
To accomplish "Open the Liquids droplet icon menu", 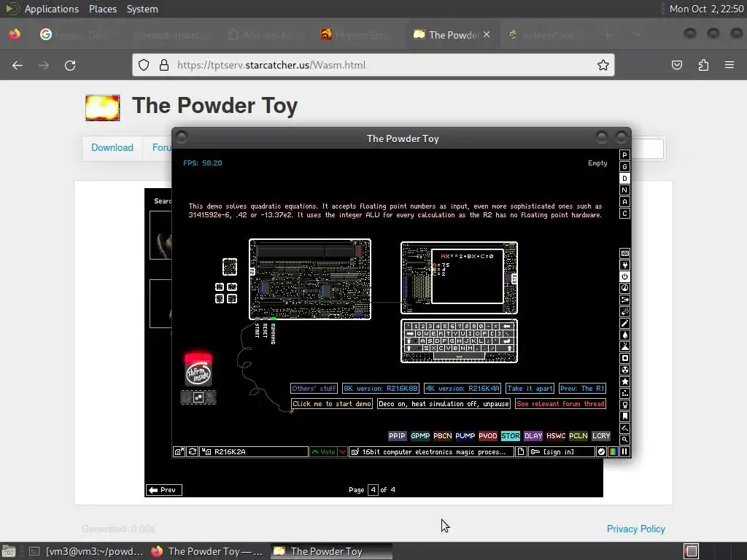I will click(x=624, y=335).
